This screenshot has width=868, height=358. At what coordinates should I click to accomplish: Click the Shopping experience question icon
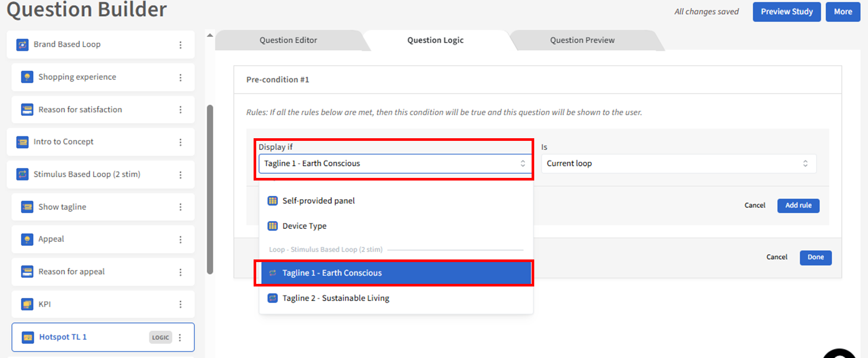[27, 77]
